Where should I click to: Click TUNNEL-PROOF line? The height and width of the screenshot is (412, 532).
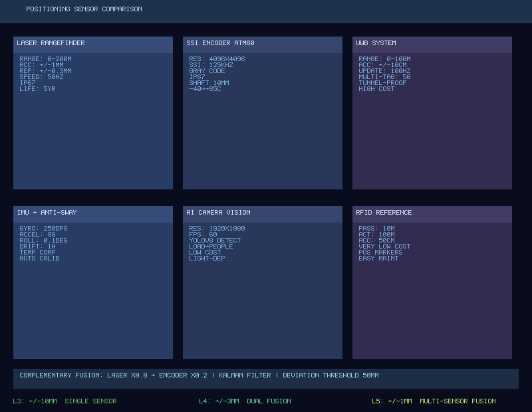click(x=383, y=83)
